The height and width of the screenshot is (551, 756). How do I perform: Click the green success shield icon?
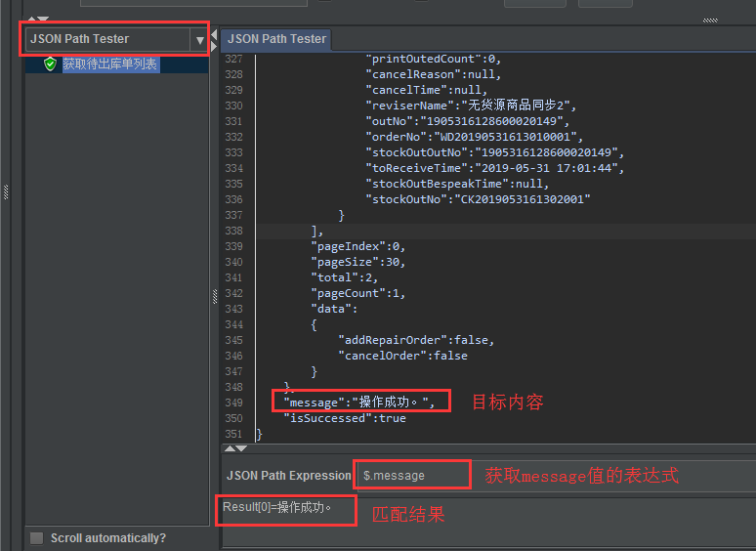point(50,64)
